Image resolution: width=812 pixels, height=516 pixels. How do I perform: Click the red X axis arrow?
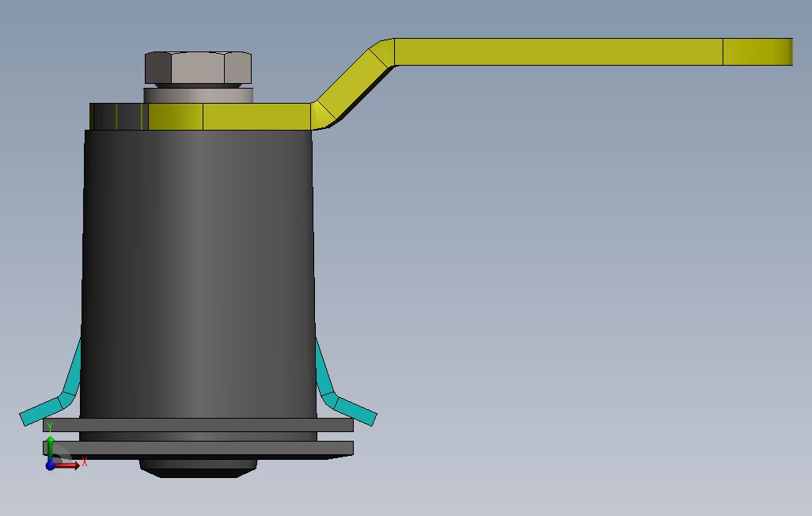(67, 465)
